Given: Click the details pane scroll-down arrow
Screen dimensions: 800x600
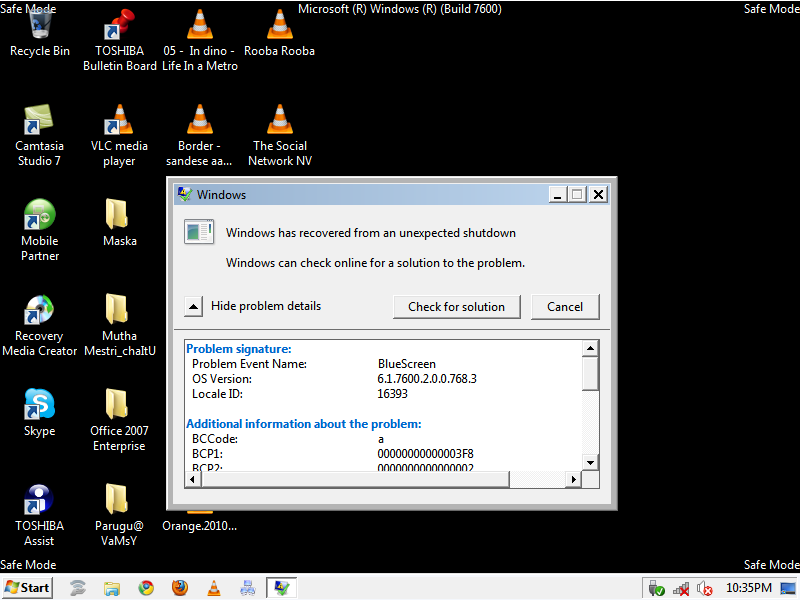Looking at the screenshot, I should 590,463.
